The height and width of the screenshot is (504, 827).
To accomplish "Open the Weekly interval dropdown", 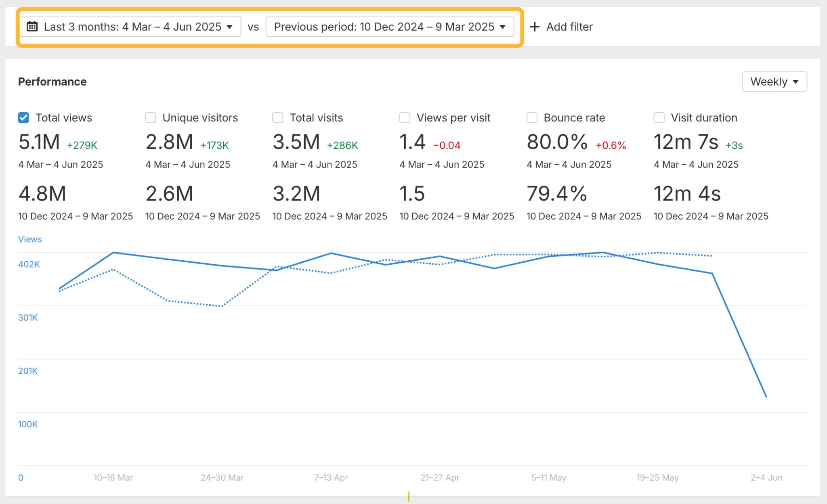I will point(774,82).
